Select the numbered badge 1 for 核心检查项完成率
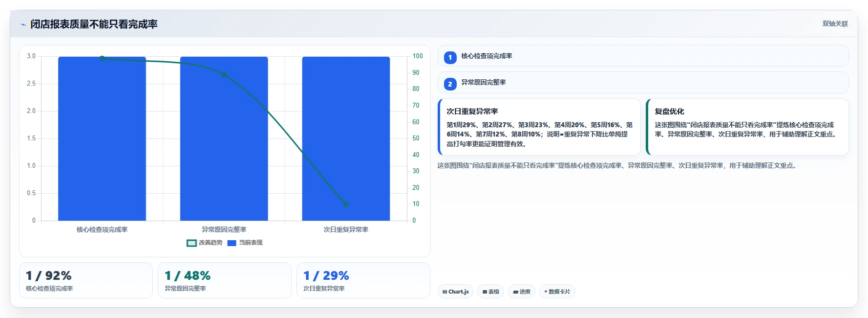The height and width of the screenshot is (318, 868). click(450, 57)
